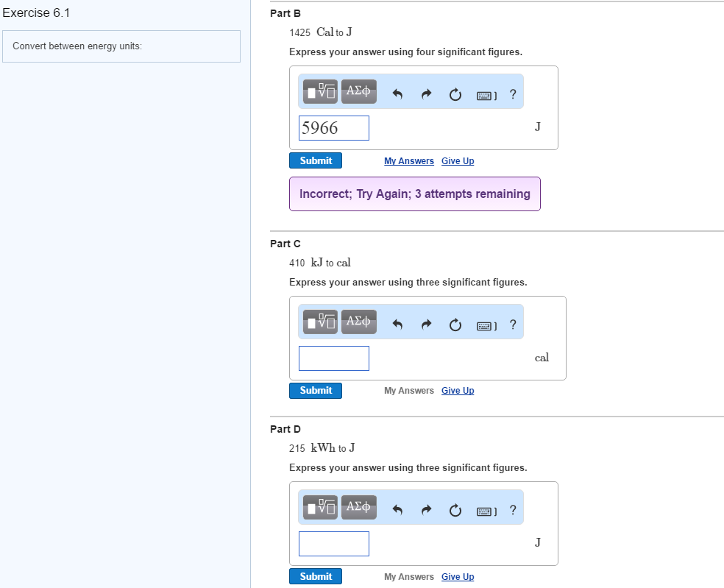
Task: Open help question mark in Part D
Action: click(x=512, y=509)
